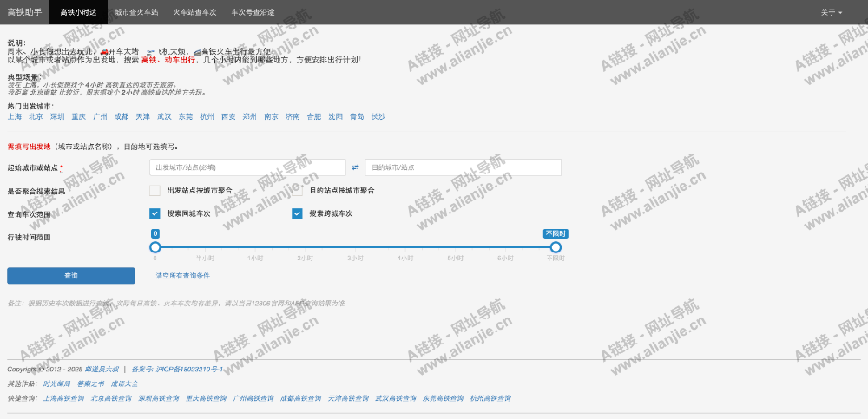Screen dimensions: 868x419
Task: Click the blue 查询 search button
Action: tap(71, 276)
